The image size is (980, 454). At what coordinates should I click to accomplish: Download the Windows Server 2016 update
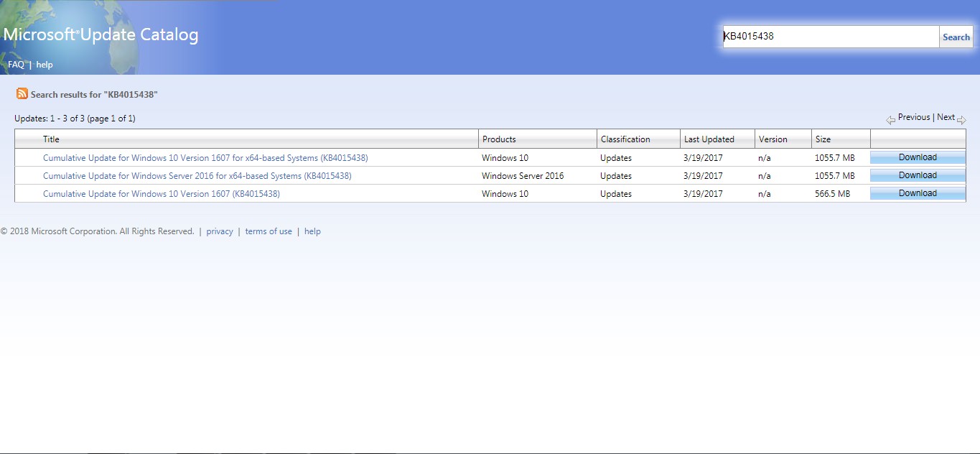tap(918, 175)
